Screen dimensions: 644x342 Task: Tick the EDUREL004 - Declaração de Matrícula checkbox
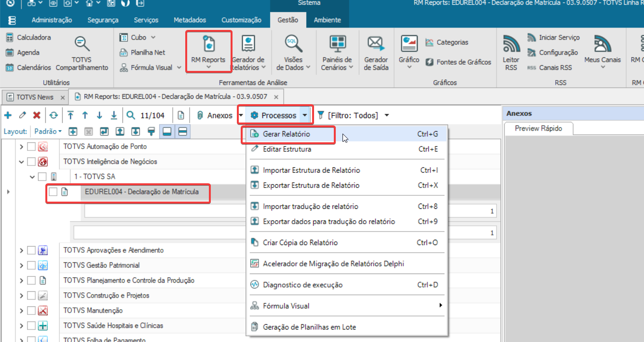tap(53, 192)
